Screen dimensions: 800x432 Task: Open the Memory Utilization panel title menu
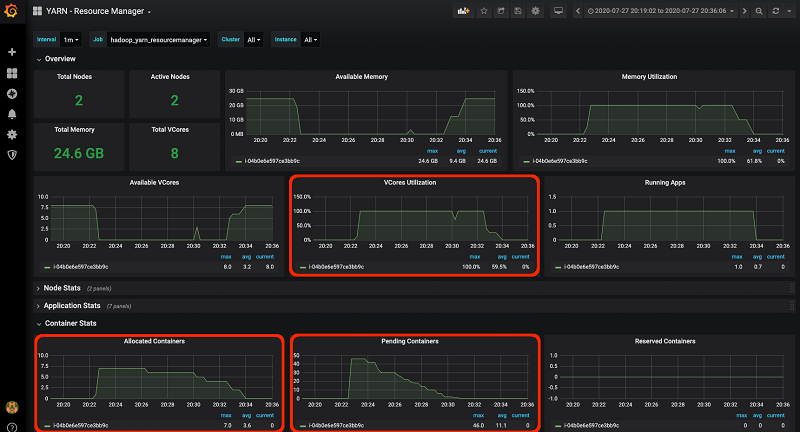tap(649, 77)
